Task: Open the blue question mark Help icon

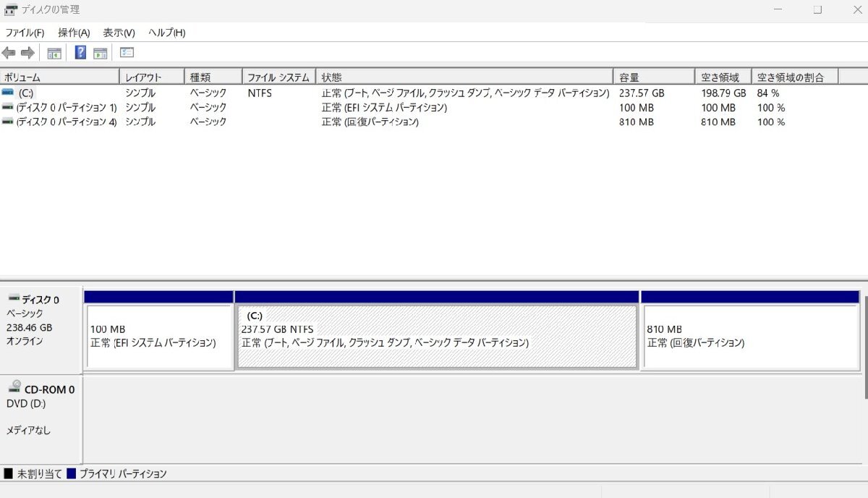Action: pyautogui.click(x=80, y=53)
